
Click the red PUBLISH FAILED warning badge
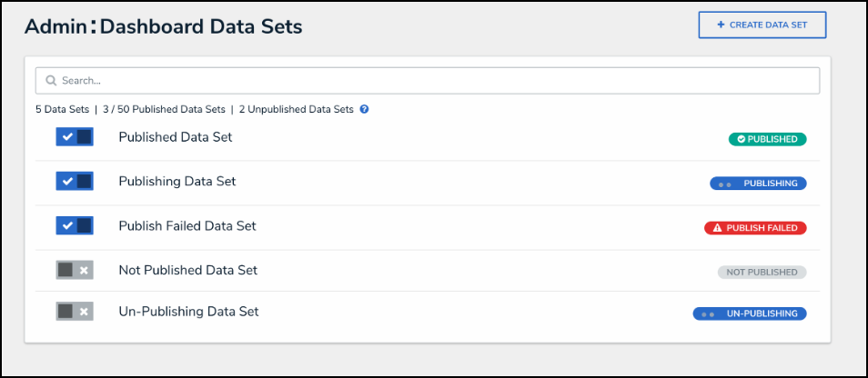coord(755,228)
